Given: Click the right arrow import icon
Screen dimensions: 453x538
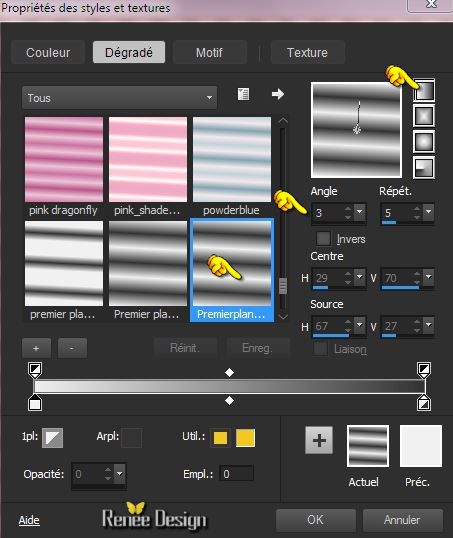Looking at the screenshot, I should coord(278,94).
